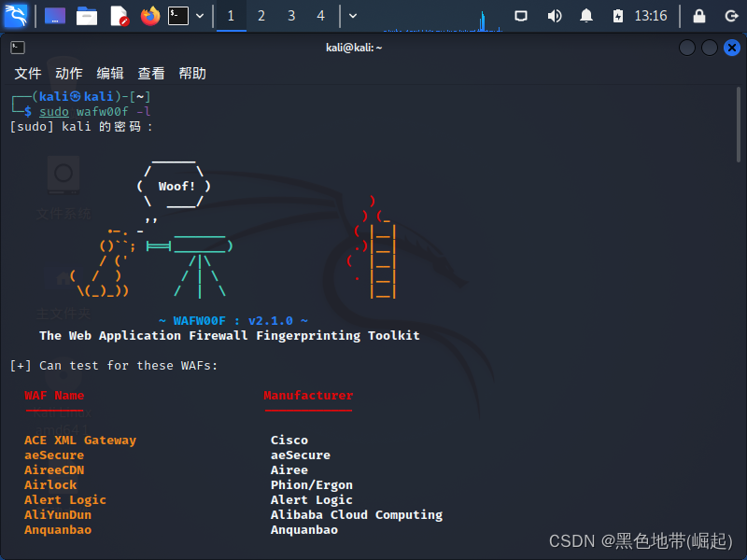Click the 'Manufacturer' column header
The height and width of the screenshot is (560, 747).
[308, 396]
